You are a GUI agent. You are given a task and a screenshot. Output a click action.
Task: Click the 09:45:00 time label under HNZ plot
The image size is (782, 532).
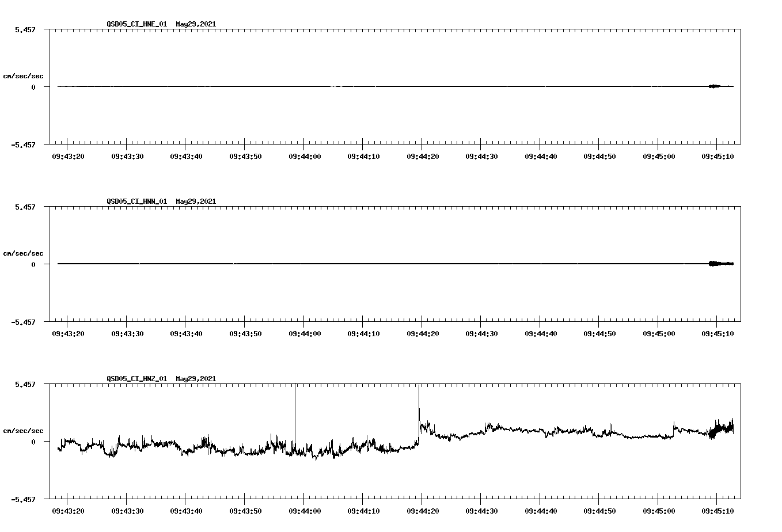(658, 511)
